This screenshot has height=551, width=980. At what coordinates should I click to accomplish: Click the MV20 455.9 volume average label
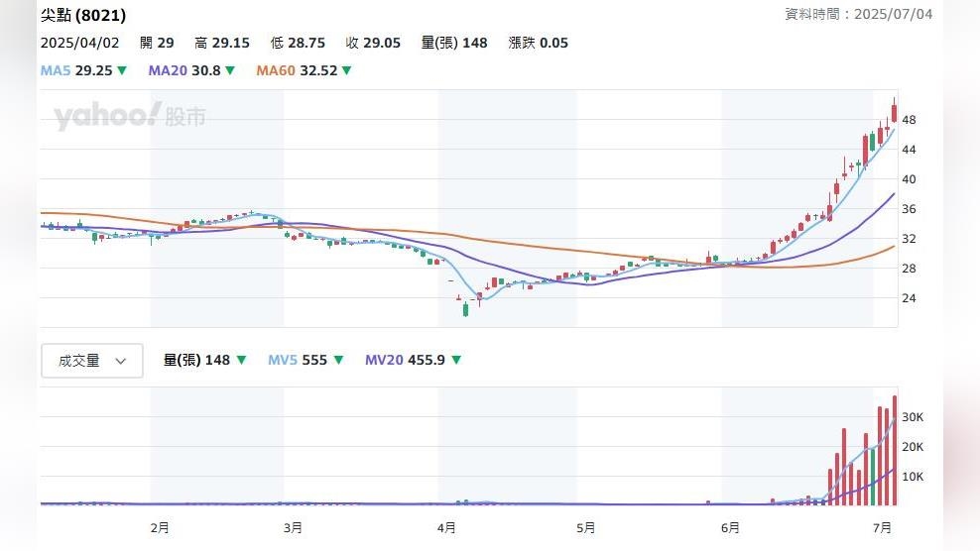click(x=405, y=361)
